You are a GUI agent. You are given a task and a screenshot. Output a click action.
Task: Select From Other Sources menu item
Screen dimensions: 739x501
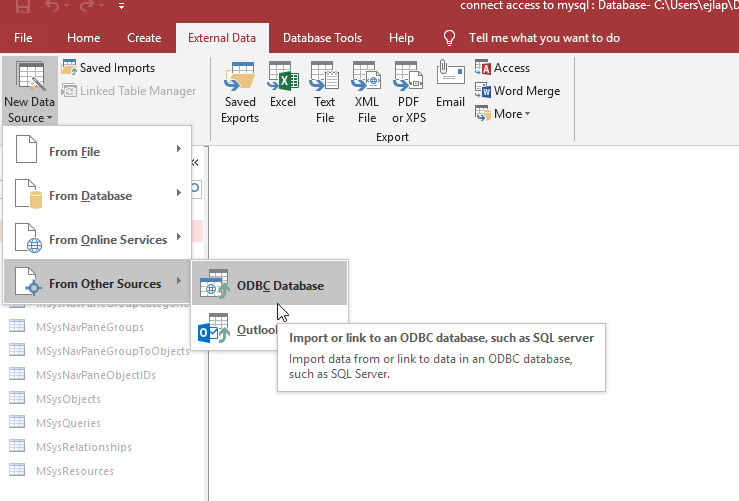[97, 283]
